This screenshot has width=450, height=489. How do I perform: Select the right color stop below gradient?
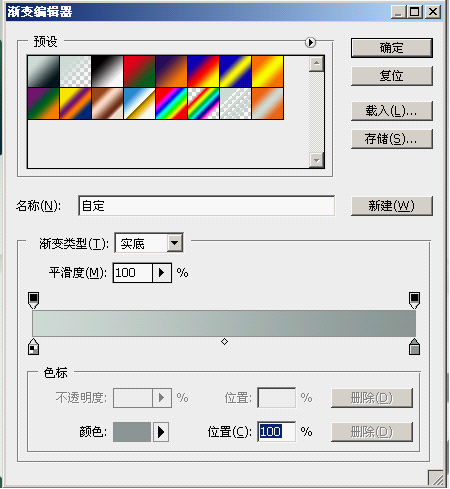[414, 347]
